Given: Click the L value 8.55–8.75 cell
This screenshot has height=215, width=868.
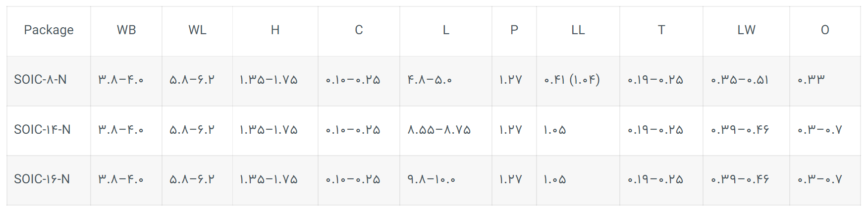Looking at the screenshot, I should pyautogui.click(x=439, y=130).
